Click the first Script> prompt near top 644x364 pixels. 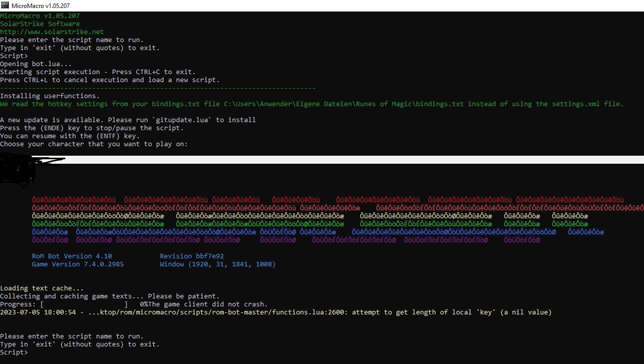(14, 56)
